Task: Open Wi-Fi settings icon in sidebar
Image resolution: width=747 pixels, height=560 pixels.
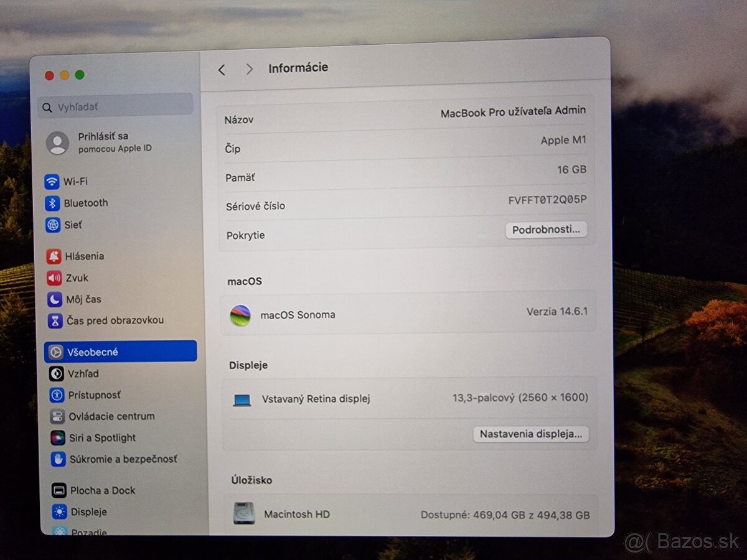Action: click(x=52, y=182)
